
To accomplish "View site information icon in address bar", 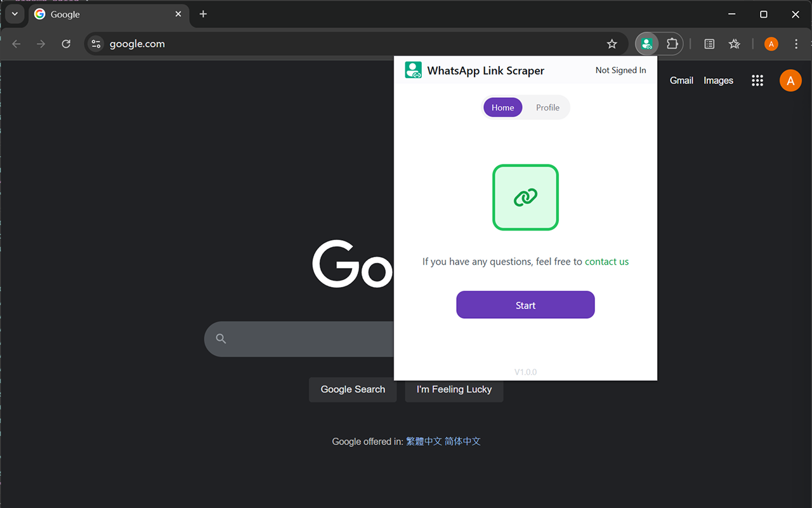I will pyautogui.click(x=96, y=44).
